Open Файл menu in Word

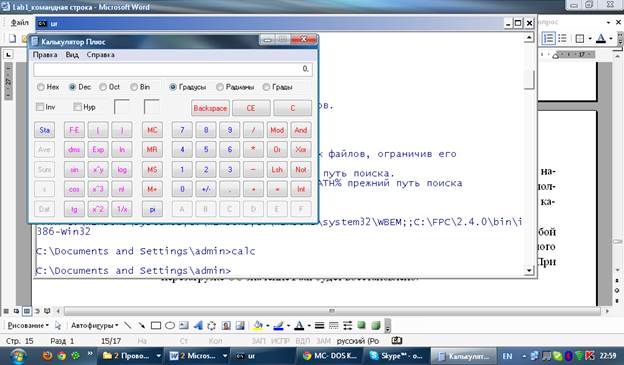point(19,23)
